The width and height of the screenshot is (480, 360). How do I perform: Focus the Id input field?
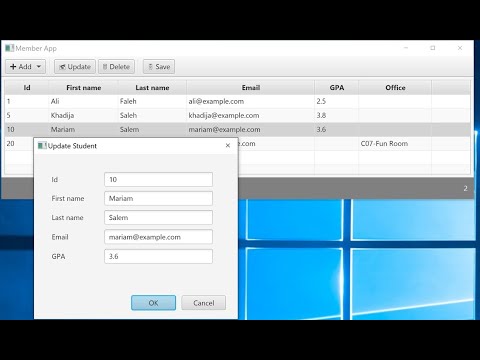158,179
